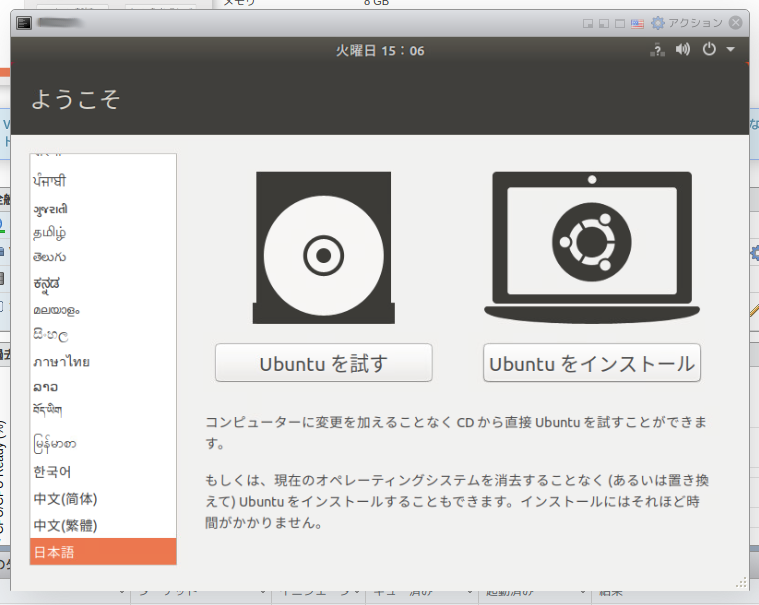
Task: Click the power icon in the top bar
Action: [709, 49]
